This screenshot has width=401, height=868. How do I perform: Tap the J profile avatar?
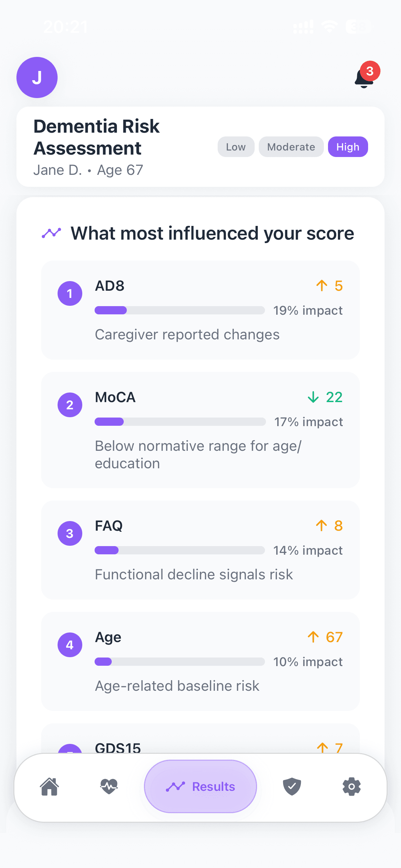click(x=37, y=77)
